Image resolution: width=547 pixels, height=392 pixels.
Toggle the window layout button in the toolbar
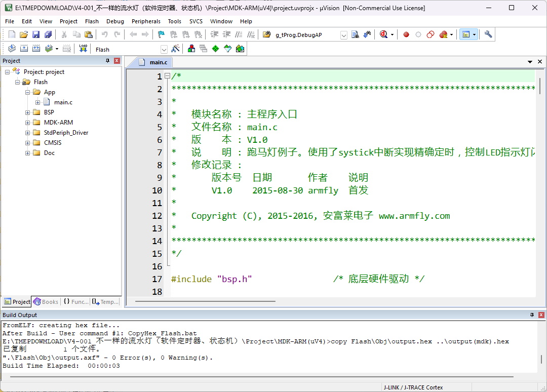pyautogui.click(x=465, y=34)
